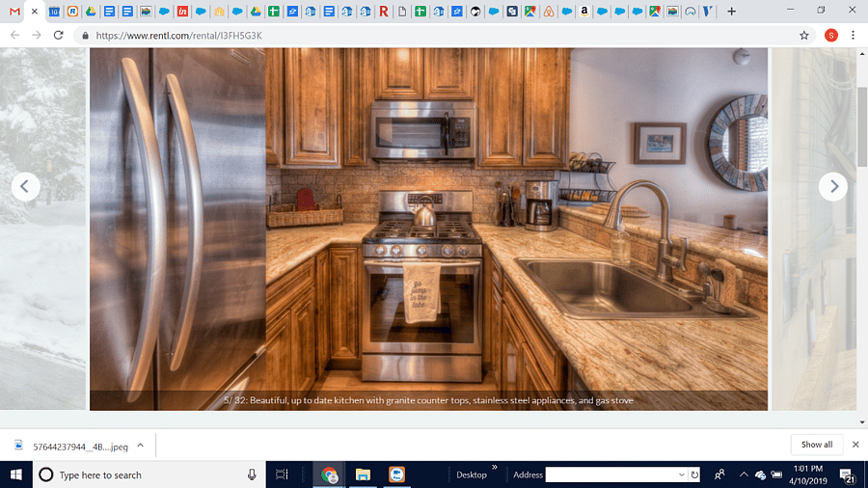Go back to previous page
This screenshot has height=488, width=868.
14,36
